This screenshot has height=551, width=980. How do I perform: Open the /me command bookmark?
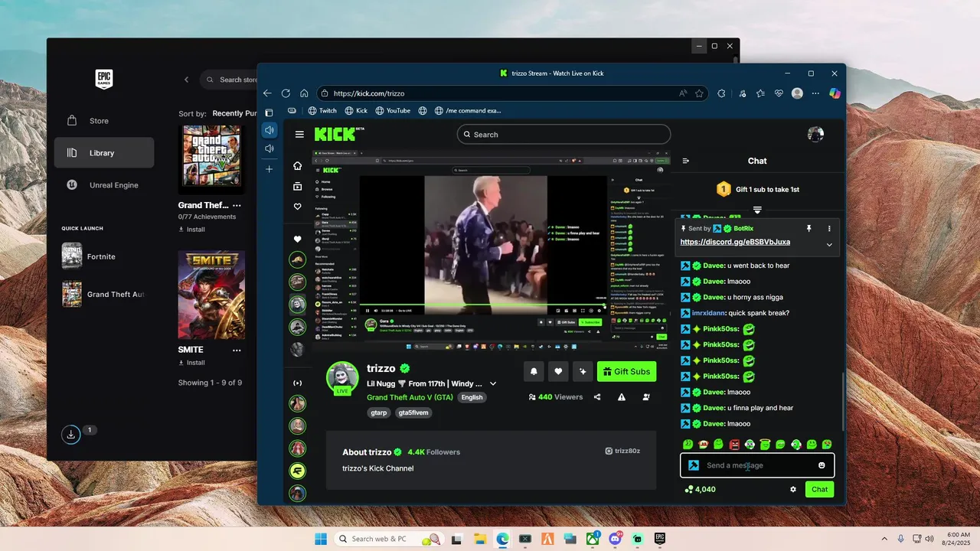coord(467,110)
